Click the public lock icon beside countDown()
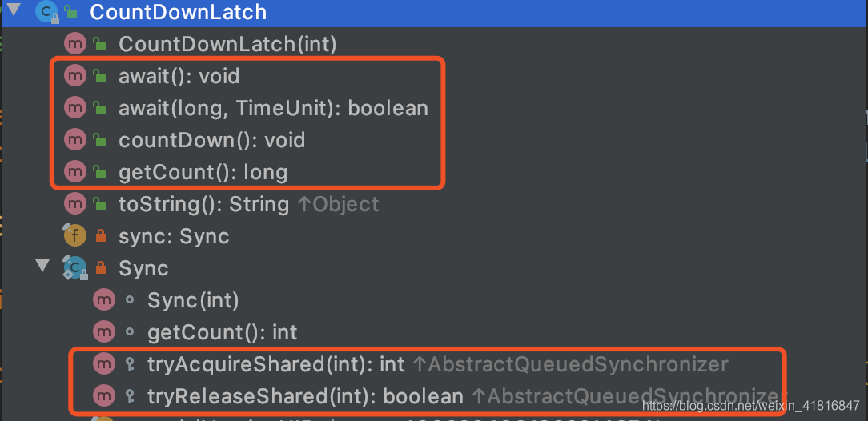The height and width of the screenshot is (421, 868). pyautogui.click(x=99, y=140)
